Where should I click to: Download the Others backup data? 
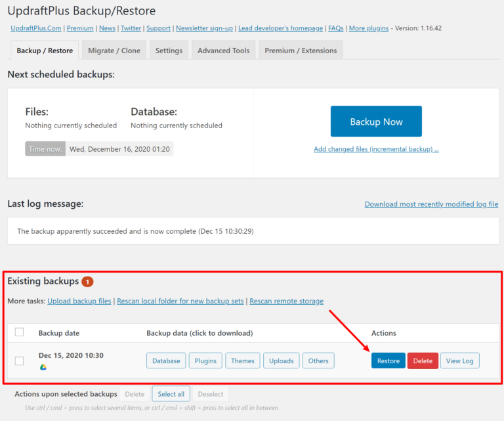point(318,361)
